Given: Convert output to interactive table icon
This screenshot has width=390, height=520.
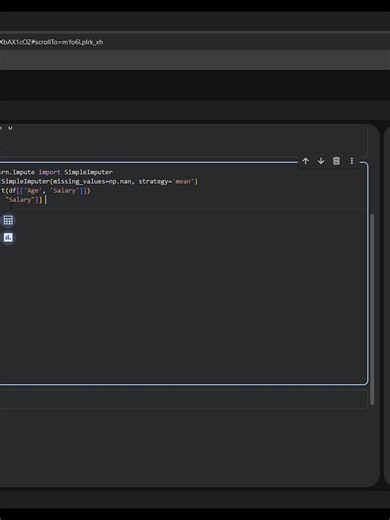Looking at the screenshot, I should 8,220.
